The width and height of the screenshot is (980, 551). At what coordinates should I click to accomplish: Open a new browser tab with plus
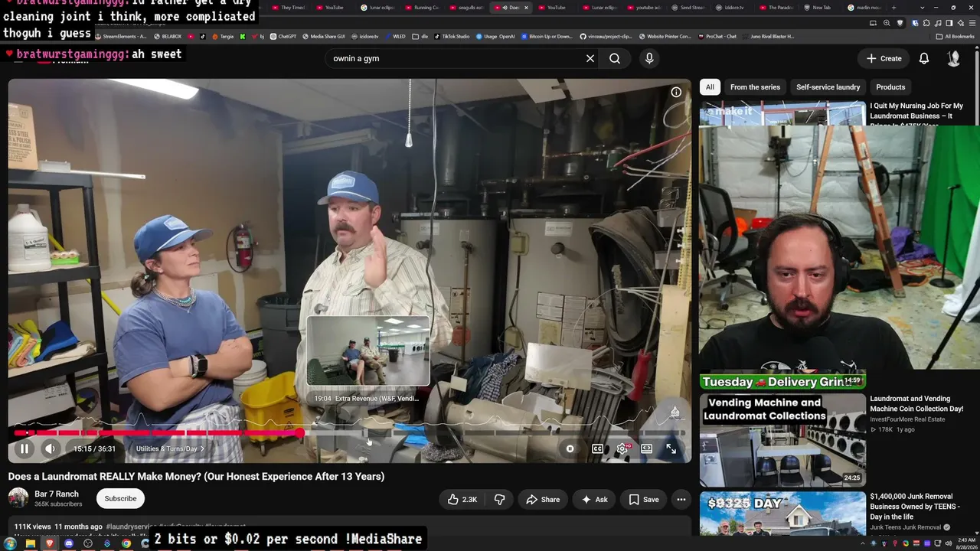[893, 8]
